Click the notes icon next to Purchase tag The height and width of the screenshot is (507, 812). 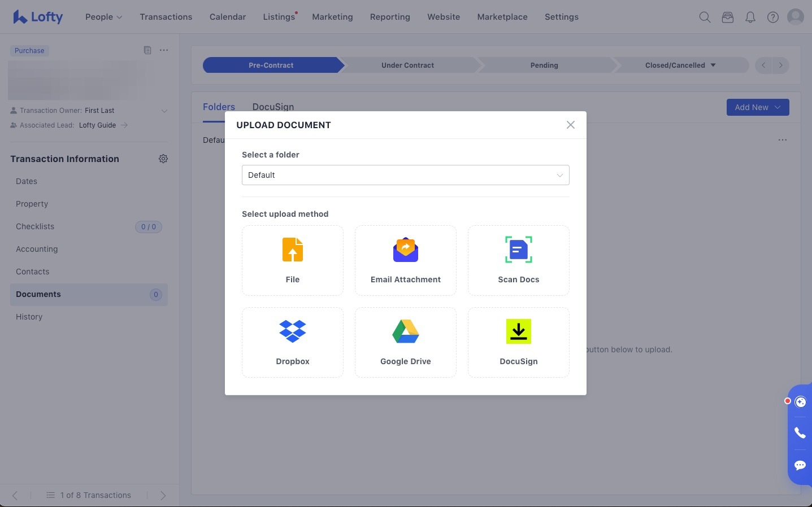[x=147, y=50]
